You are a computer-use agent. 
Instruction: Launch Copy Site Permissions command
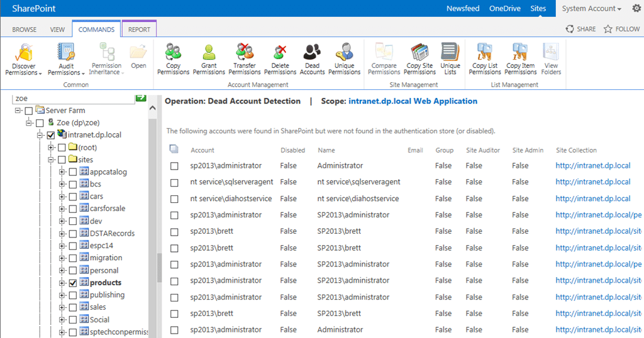[x=419, y=60]
